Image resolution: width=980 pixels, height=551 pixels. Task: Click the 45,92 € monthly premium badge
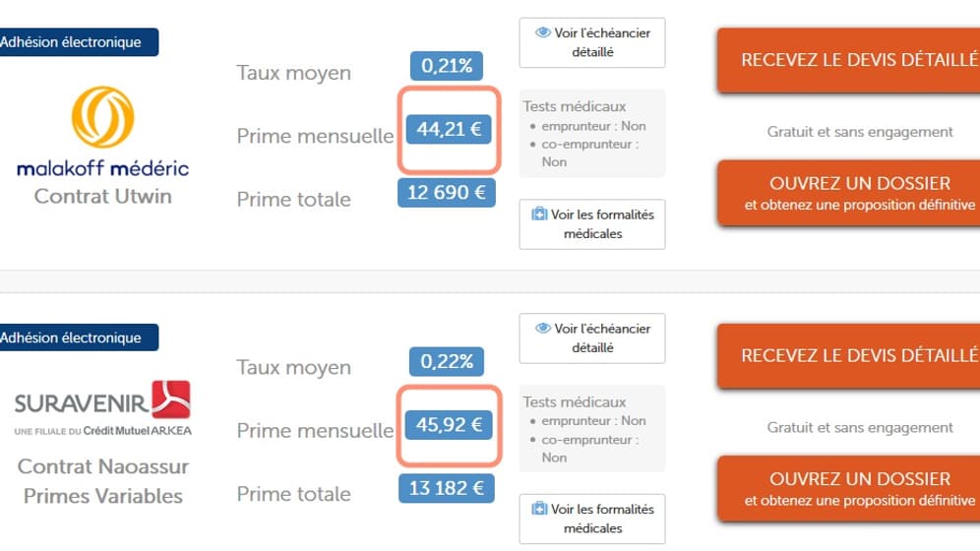coord(449,425)
